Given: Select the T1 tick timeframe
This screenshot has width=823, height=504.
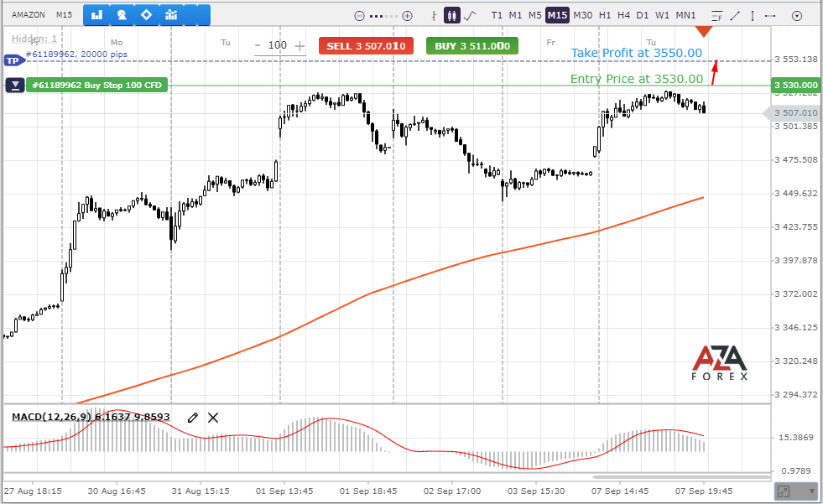Looking at the screenshot, I should (497, 15).
